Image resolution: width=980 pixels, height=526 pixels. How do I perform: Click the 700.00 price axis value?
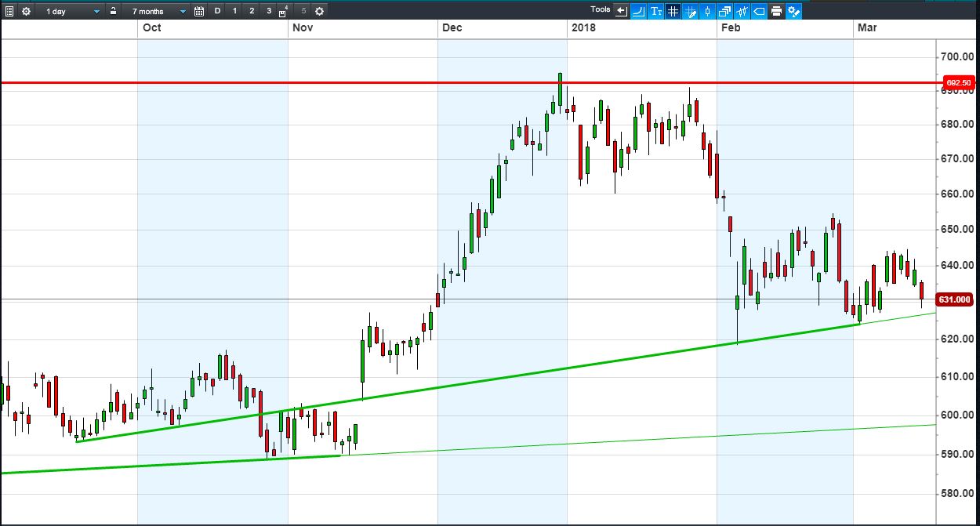click(957, 56)
